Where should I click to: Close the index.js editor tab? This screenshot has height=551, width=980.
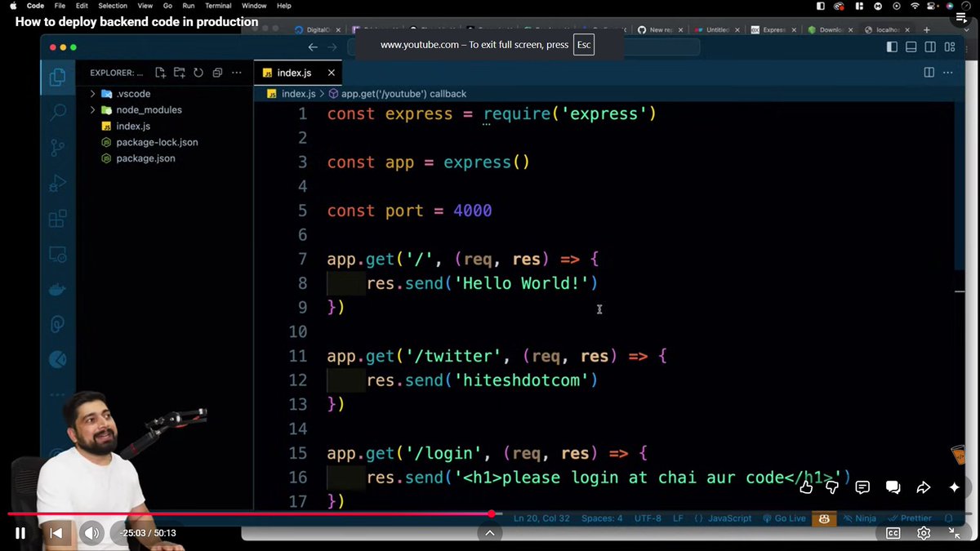point(331,73)
